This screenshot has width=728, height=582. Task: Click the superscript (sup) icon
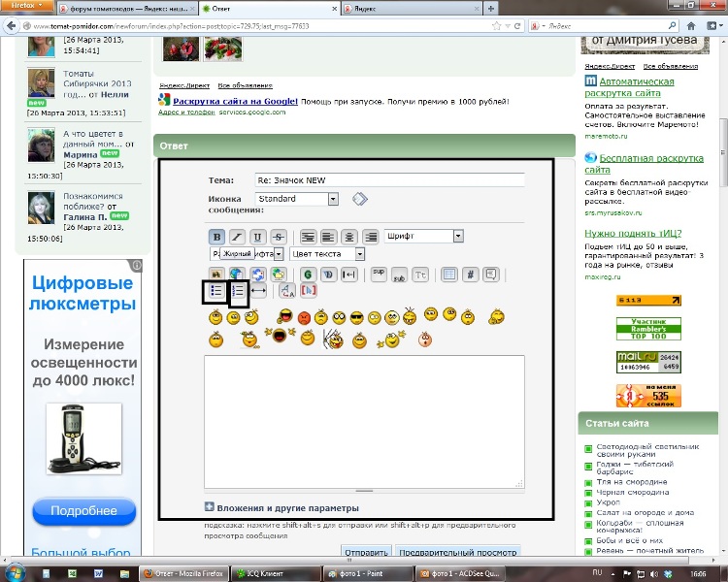379,274
